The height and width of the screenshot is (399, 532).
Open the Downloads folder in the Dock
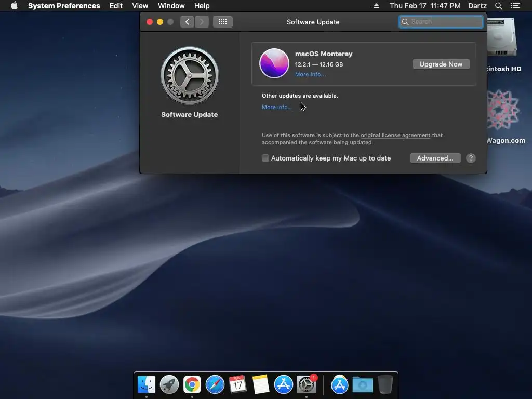point(362,384)
